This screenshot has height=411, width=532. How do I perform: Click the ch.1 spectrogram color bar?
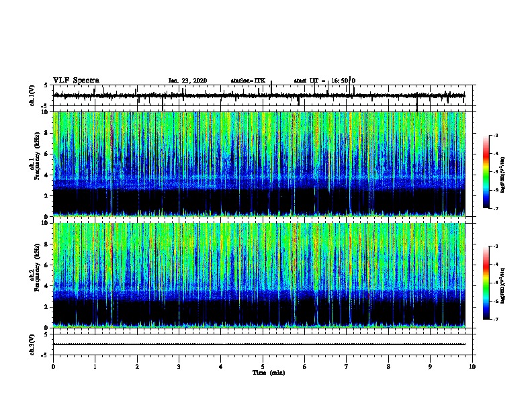pos(486,172)
